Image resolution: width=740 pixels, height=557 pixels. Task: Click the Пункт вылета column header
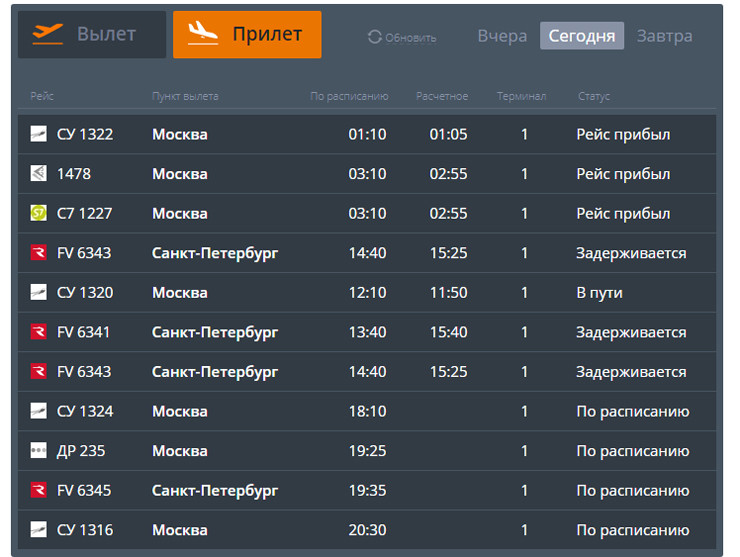(185, 97)
